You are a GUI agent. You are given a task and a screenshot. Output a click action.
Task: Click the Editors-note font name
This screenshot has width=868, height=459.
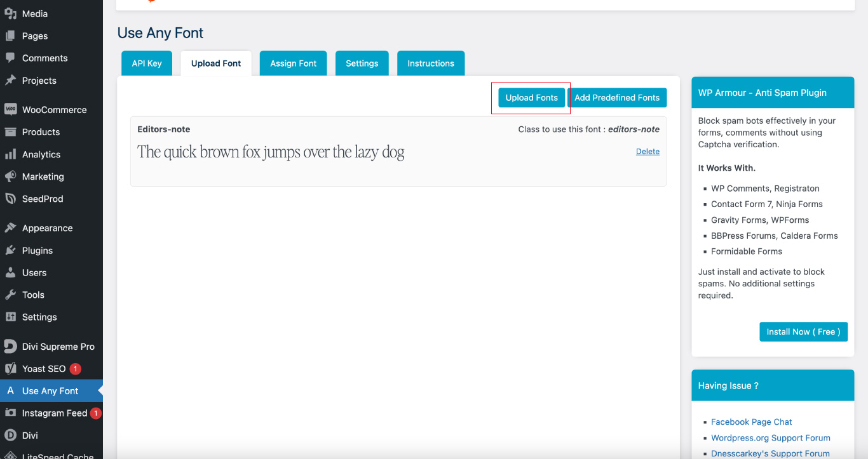(x=164, y=129)
